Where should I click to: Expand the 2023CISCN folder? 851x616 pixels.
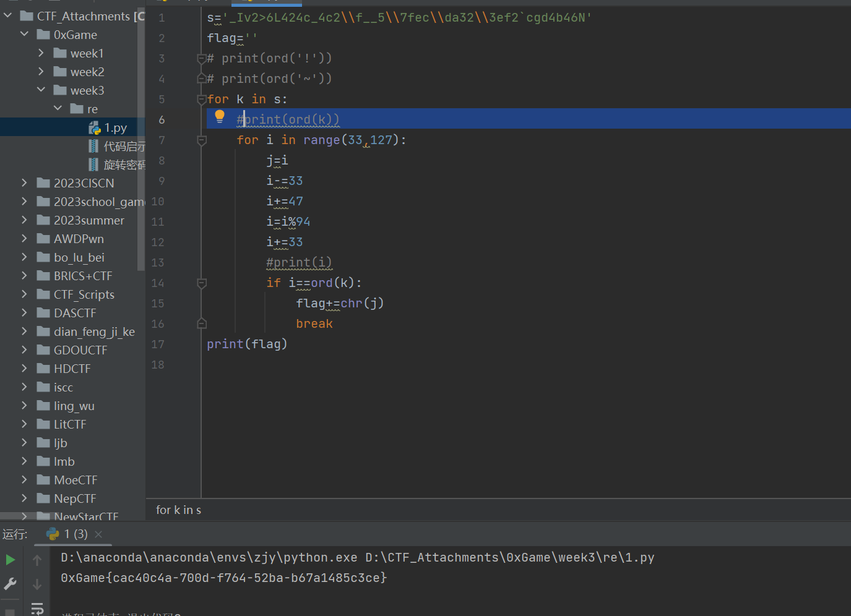click(24, 183)
